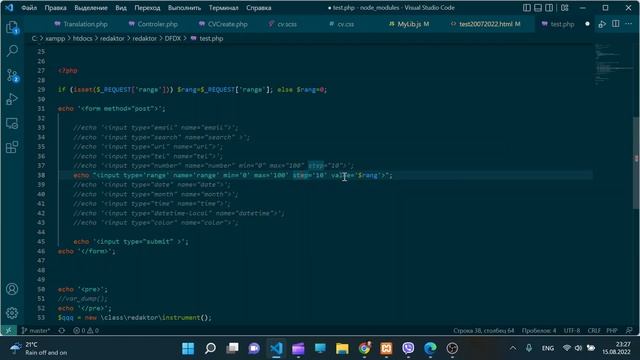Open the Терминал menu

pyautogui.click(x=223, y=8)
